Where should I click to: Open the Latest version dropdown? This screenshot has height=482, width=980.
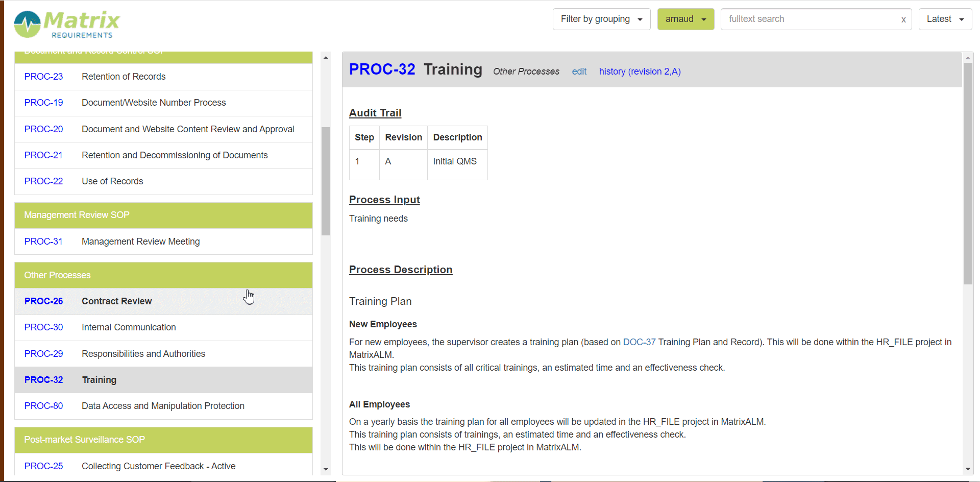(x=944, y=19)
